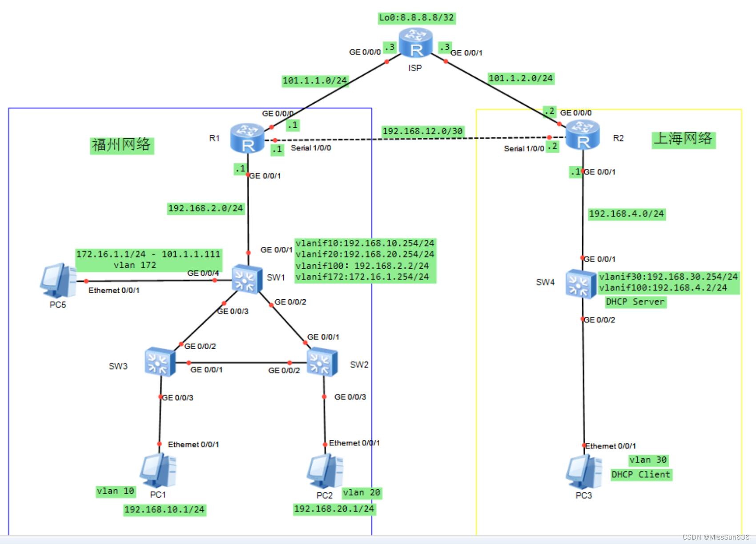
Task: Select the PC3 computer icon
Action: (x=584, y=472)
